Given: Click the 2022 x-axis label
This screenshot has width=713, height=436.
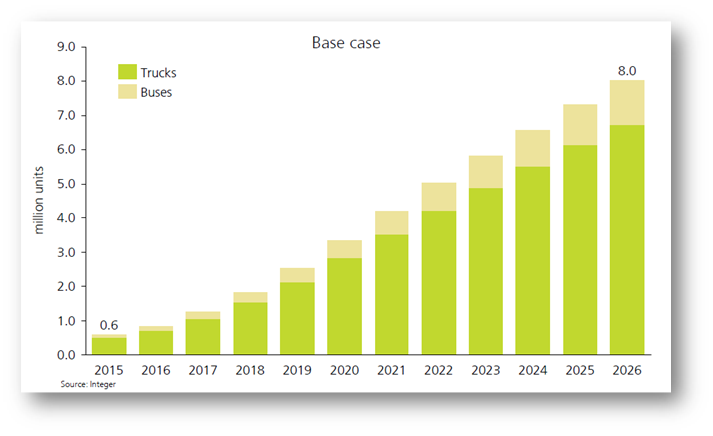Looking at the screenshot, I should 438,370.
